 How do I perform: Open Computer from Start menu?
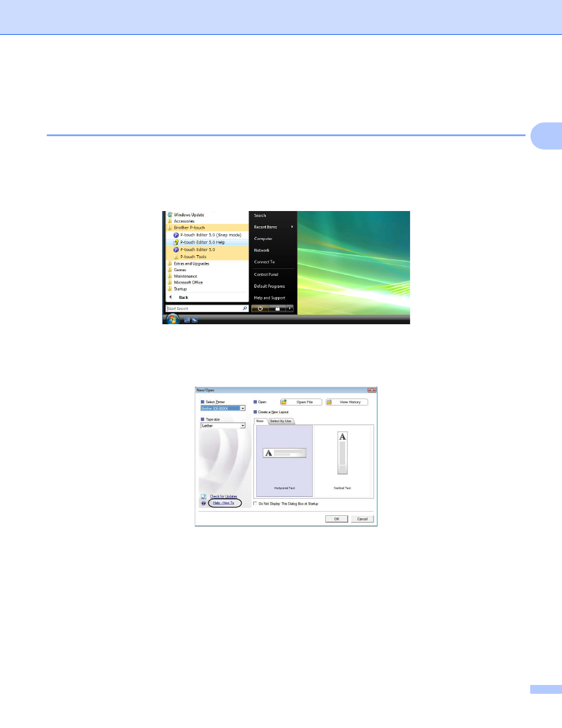pos(263,239)
